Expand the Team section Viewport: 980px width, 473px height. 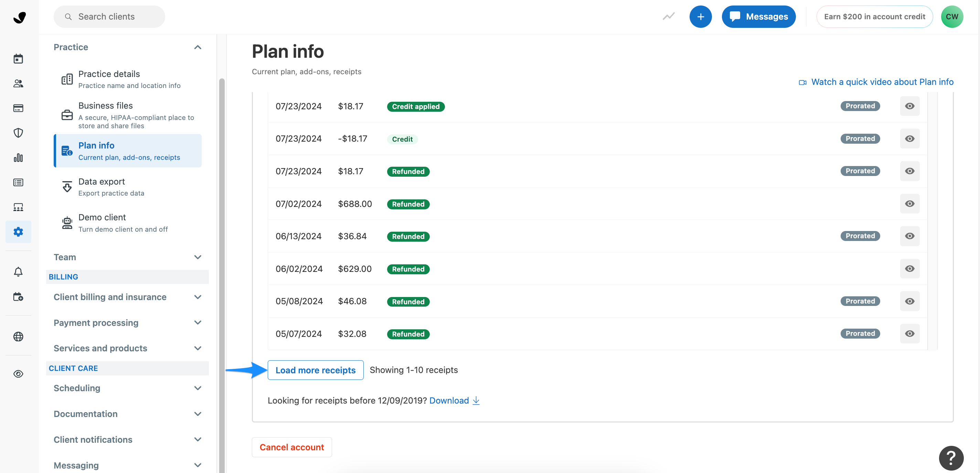(x=198, y=257)
